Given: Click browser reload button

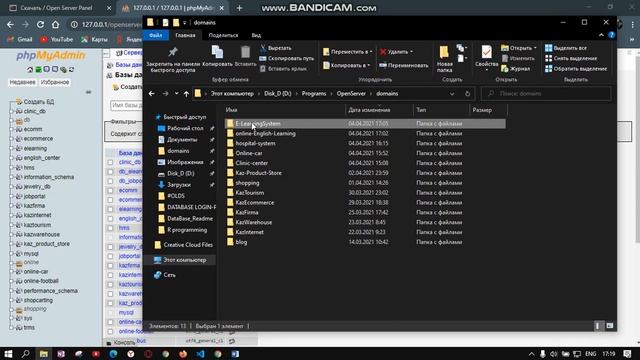Looking at the screenshot, I should (x=40, y=24).
